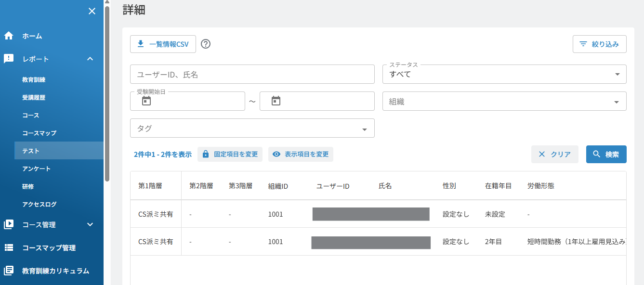Click the クリア button
The image size is (644, 285).
click(x=554, y=154)
